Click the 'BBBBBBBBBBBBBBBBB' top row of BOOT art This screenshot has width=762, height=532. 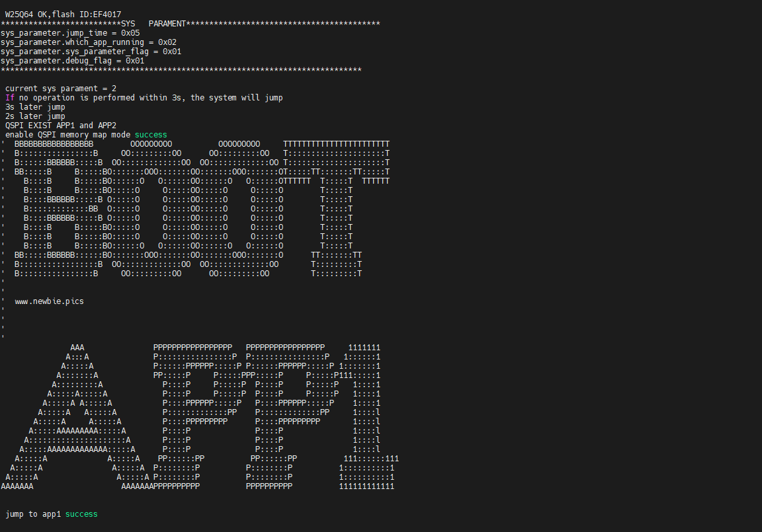[x=54, y=144]
